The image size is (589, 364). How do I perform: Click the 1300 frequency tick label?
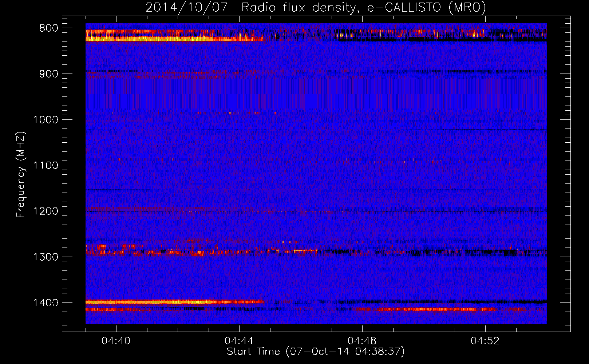coord(46,257)
